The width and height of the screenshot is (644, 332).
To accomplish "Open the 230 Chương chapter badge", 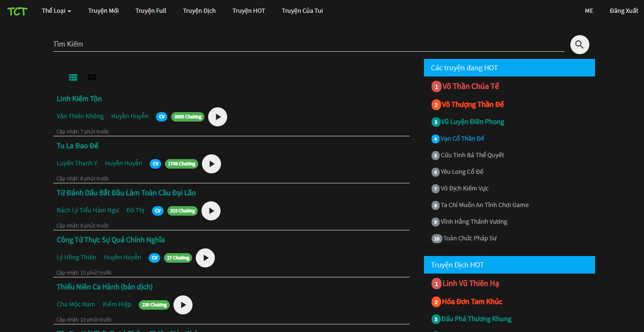I will click(154, 305).
